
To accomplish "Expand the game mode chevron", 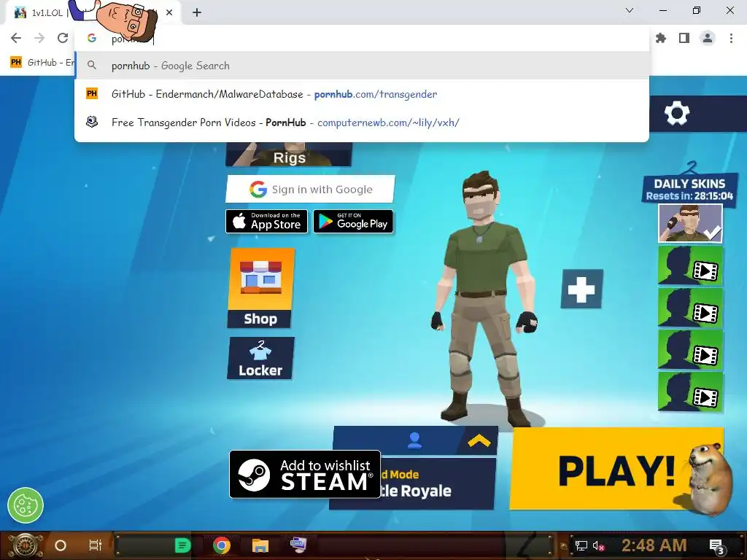I will (479, 441).
